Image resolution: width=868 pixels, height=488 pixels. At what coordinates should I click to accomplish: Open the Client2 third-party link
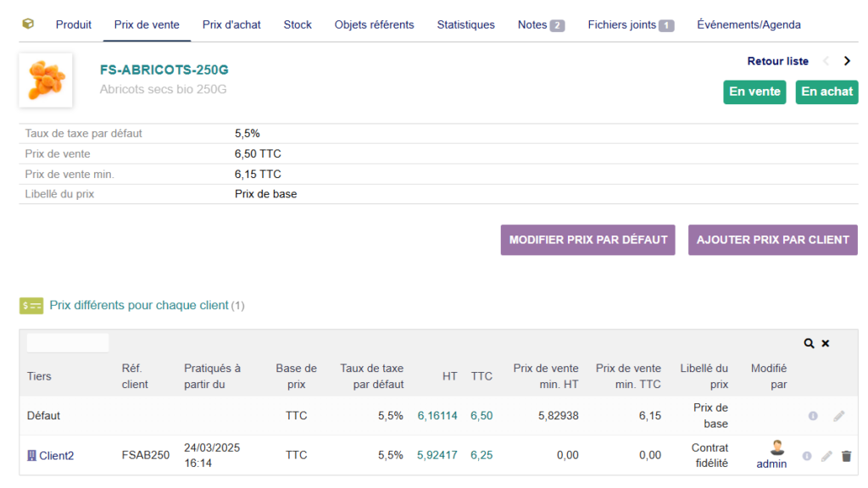tap(56, 456)
